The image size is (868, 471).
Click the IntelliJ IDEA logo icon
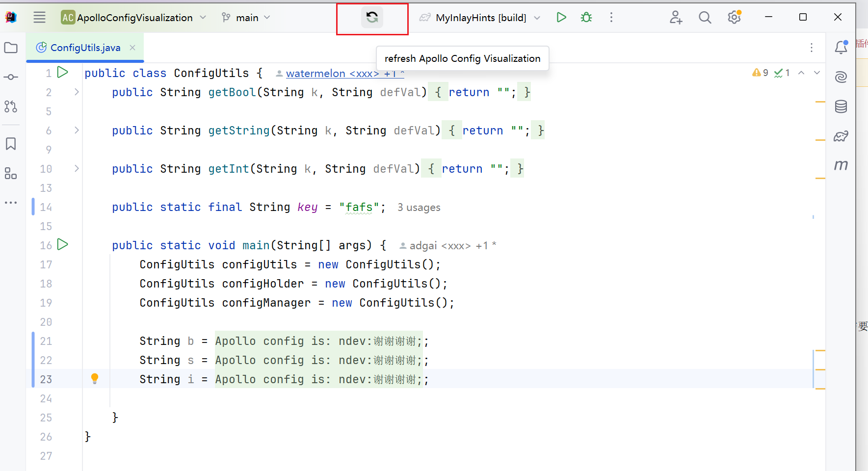click(x=11, y=18)
